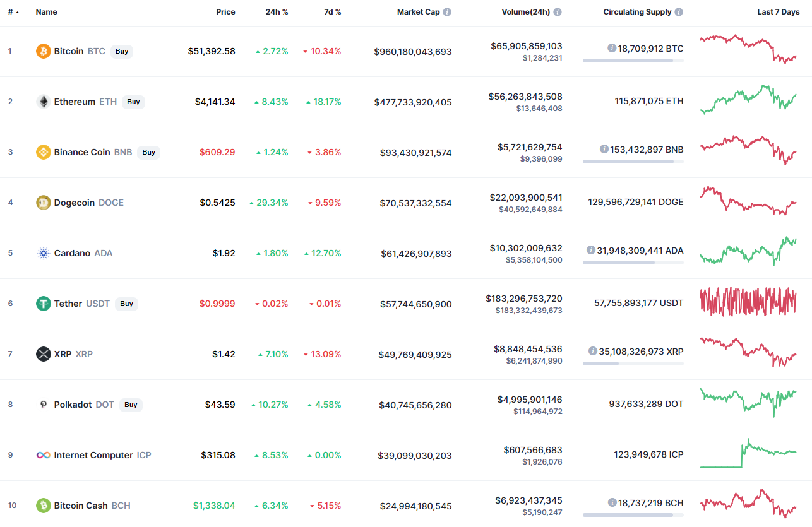
Task: Click Internet Computer's price $315.08
Action: click(218, 455)
